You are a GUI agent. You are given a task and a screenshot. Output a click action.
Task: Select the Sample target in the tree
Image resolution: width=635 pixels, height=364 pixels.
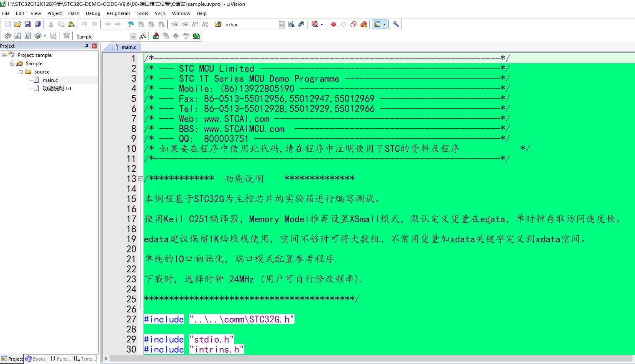pyautogui.click(x=34, y=64)
